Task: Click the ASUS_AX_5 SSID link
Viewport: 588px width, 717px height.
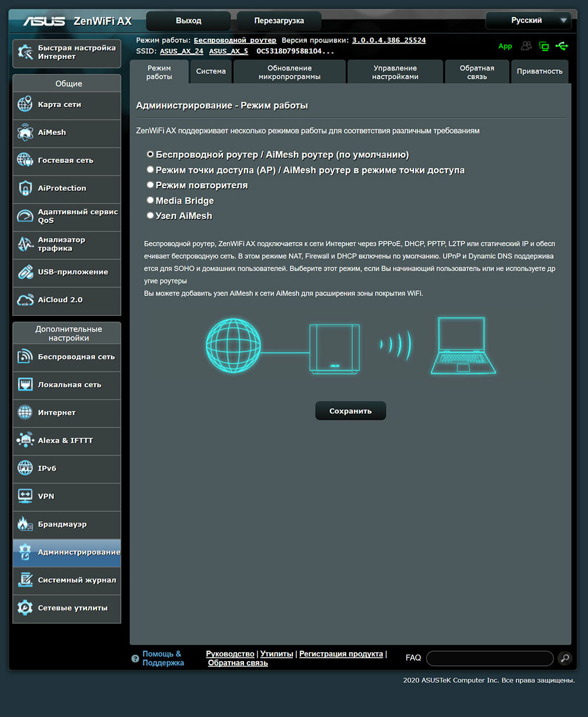Action: 229,51
